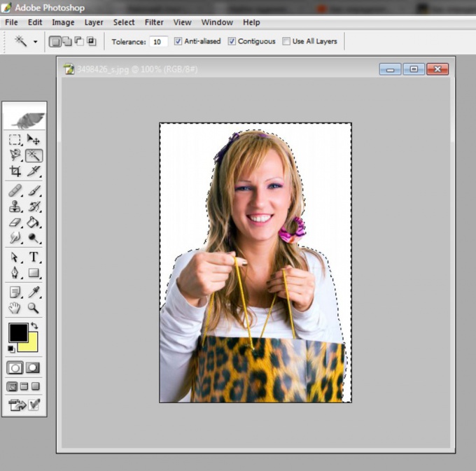Select the Move tool

[34, 140]
